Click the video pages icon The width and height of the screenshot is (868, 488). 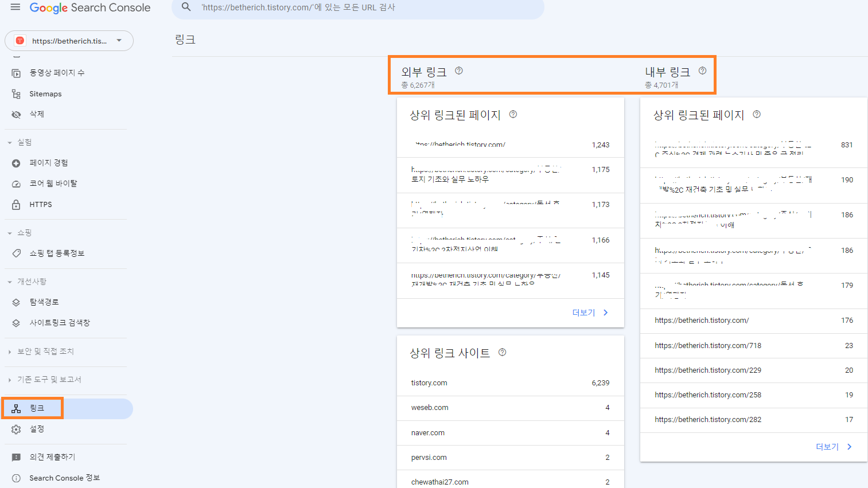[16, 73]
